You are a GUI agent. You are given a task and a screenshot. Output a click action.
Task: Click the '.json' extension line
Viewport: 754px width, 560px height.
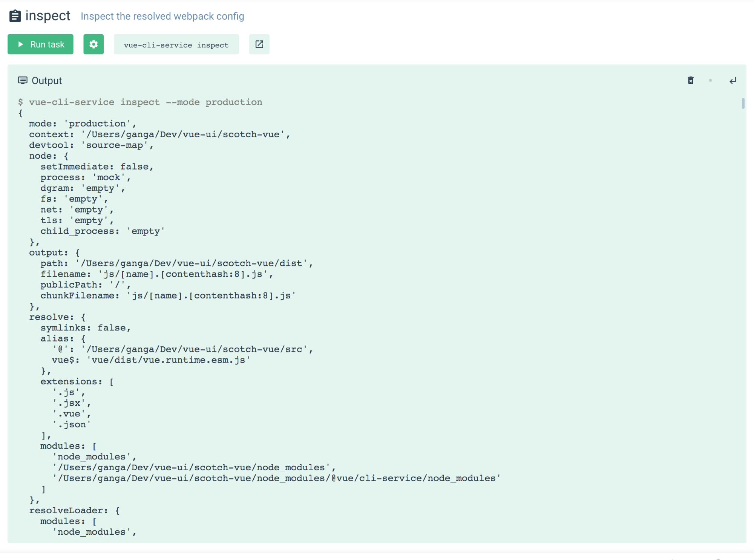tap(71, 425)
